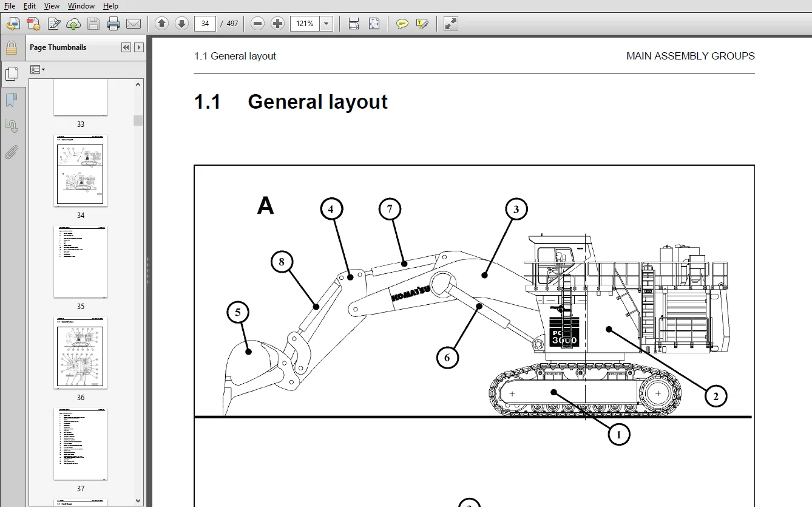The width and height of the screenshot is (812, 507).
Task: Click the cloud upload toolbar icon
Action: click(x=73, y=24)
